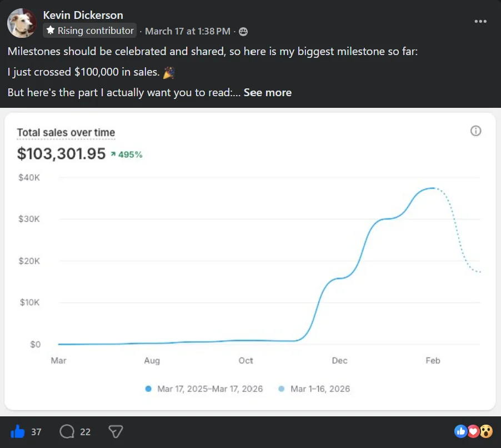
Task: Click the $40K y-axis label
Action: point(29,177)
